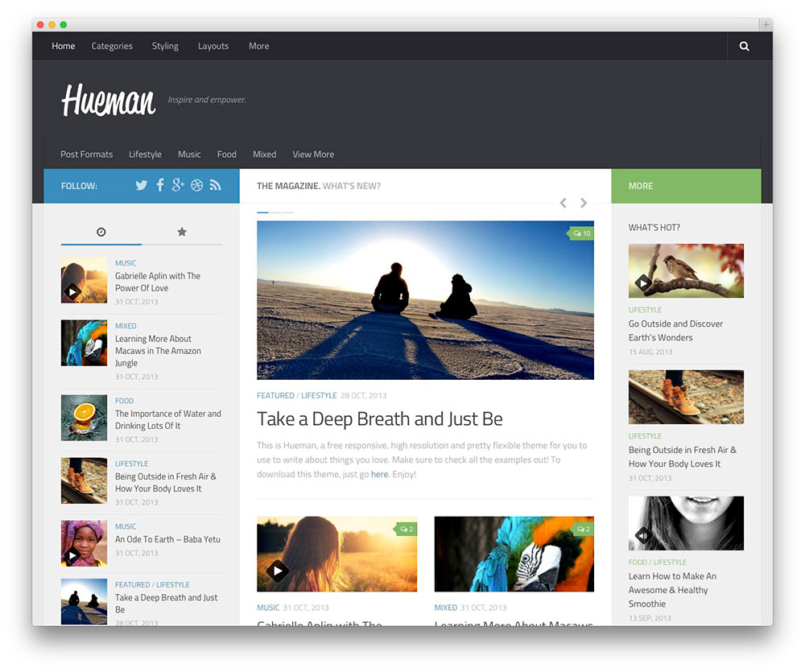Open the Layouts top navigation menu
The height and width of the screenshot is (672, 805).
pyautogui.click(x=213, y=47)
